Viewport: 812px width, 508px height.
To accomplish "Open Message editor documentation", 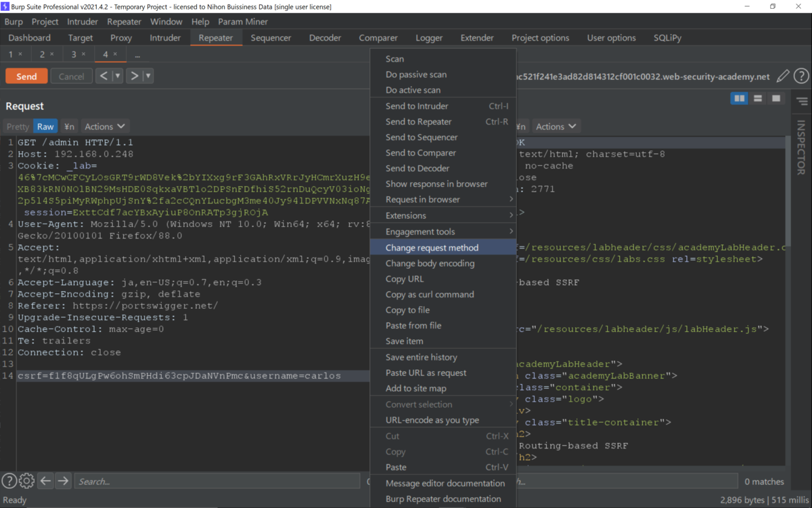I will coord(443,483).
